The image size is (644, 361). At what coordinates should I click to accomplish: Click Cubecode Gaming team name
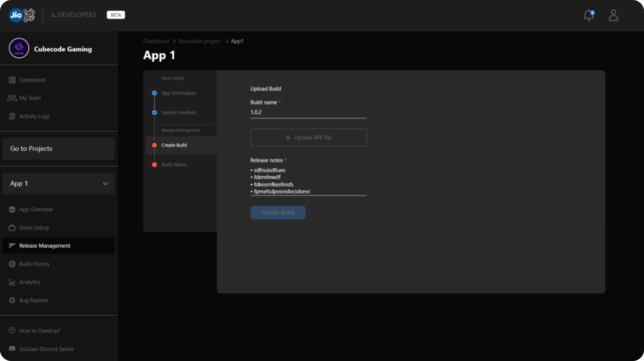pos(63,49)
